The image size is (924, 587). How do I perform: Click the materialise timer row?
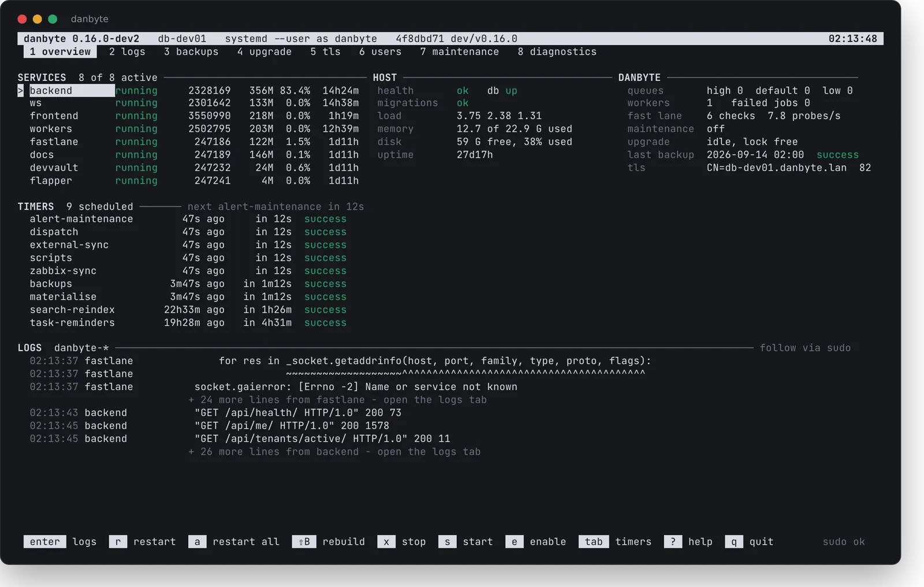click(x=188, y=297)
